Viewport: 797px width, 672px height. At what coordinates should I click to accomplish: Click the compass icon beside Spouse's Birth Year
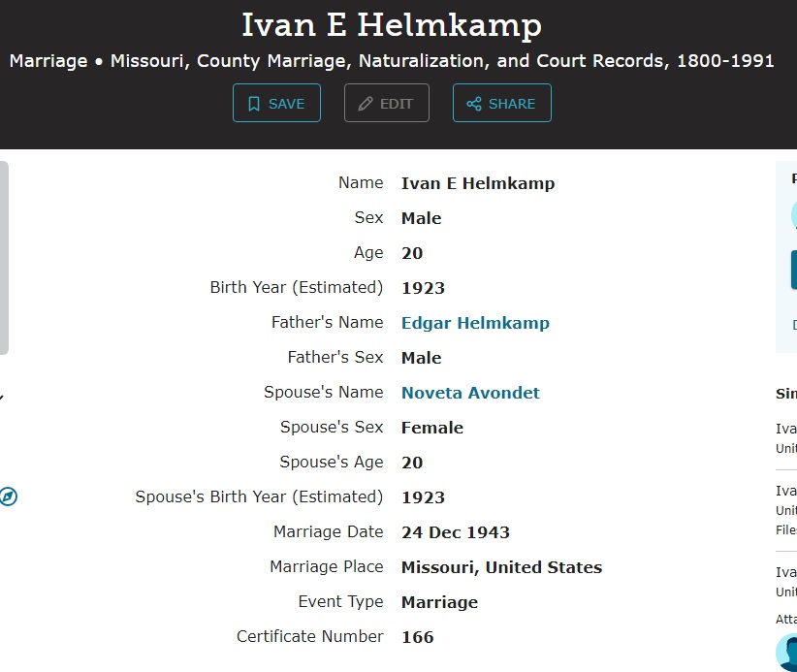[x=8, y=497]
